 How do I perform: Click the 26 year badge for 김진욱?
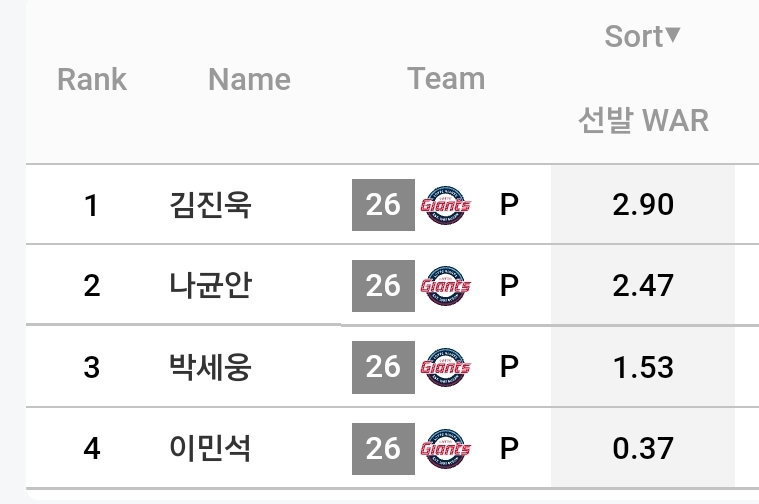click(383, 205)
